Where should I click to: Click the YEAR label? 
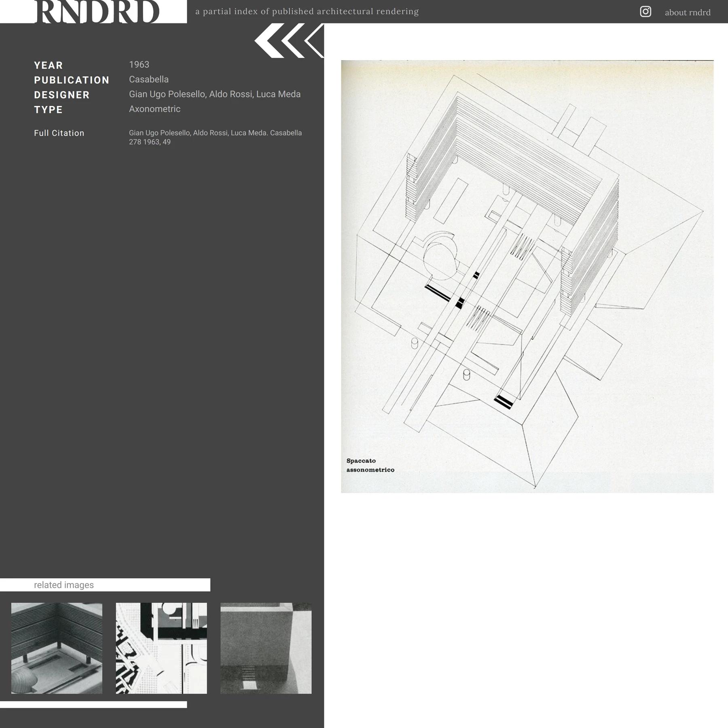click(49, 66)
